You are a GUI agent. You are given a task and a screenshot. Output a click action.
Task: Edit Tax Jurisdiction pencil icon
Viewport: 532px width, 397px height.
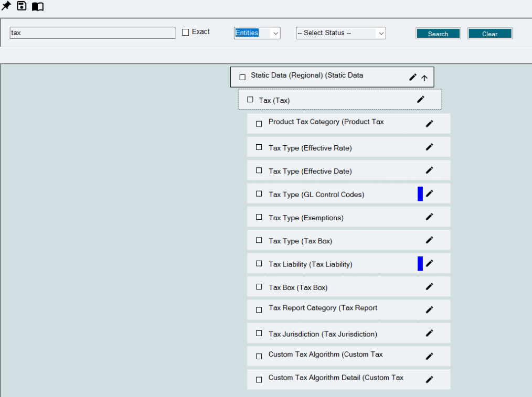point(430,333)
